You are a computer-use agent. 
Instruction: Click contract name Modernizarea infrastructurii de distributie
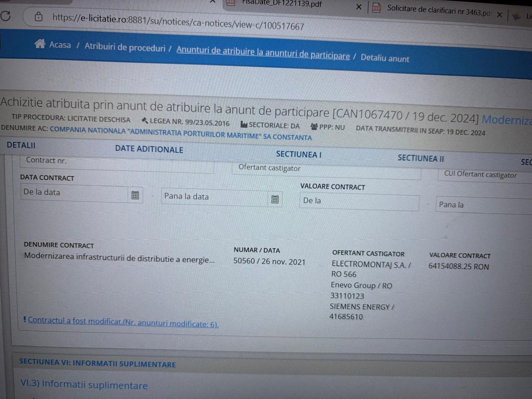click(x=119, y=258)
